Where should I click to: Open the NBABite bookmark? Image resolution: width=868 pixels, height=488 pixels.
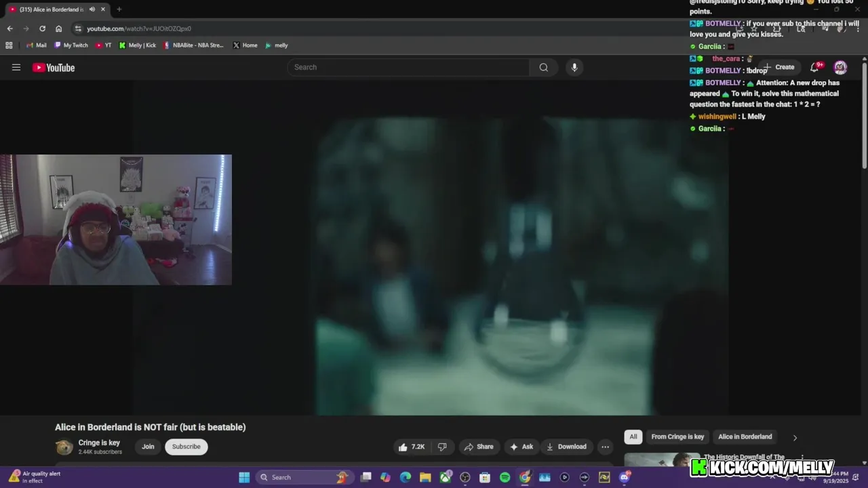pos(194,45)
